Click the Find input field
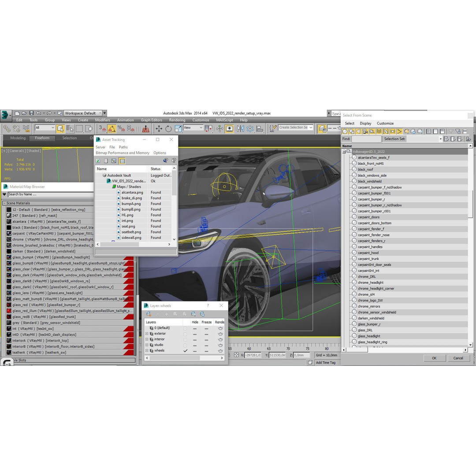 366,139
